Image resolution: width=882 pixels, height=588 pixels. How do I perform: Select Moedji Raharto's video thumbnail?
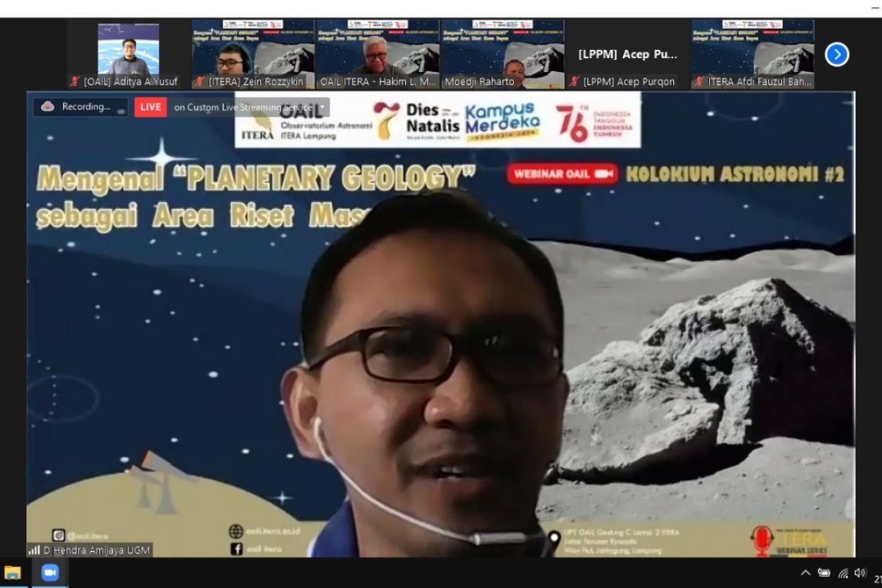point(503,48)
